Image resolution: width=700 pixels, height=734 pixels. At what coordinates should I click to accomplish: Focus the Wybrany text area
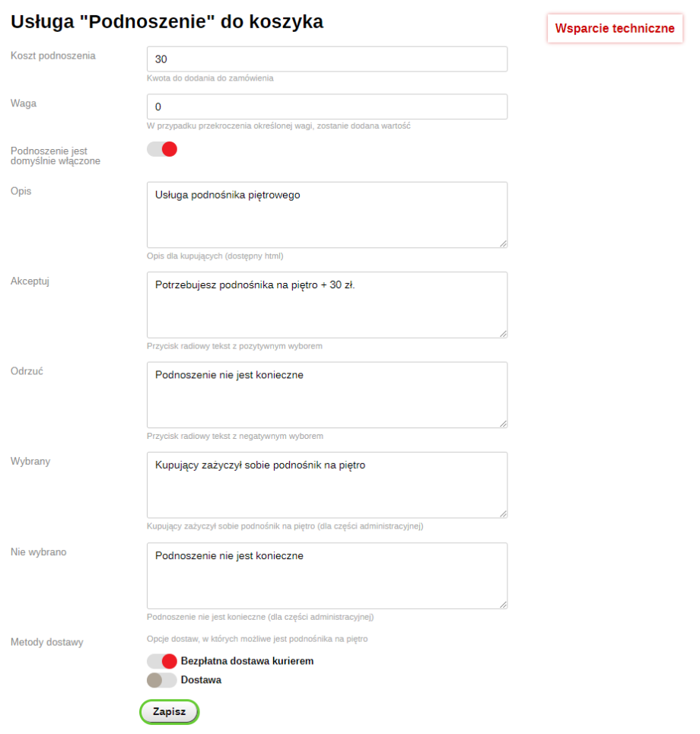(x=327, y=485)
